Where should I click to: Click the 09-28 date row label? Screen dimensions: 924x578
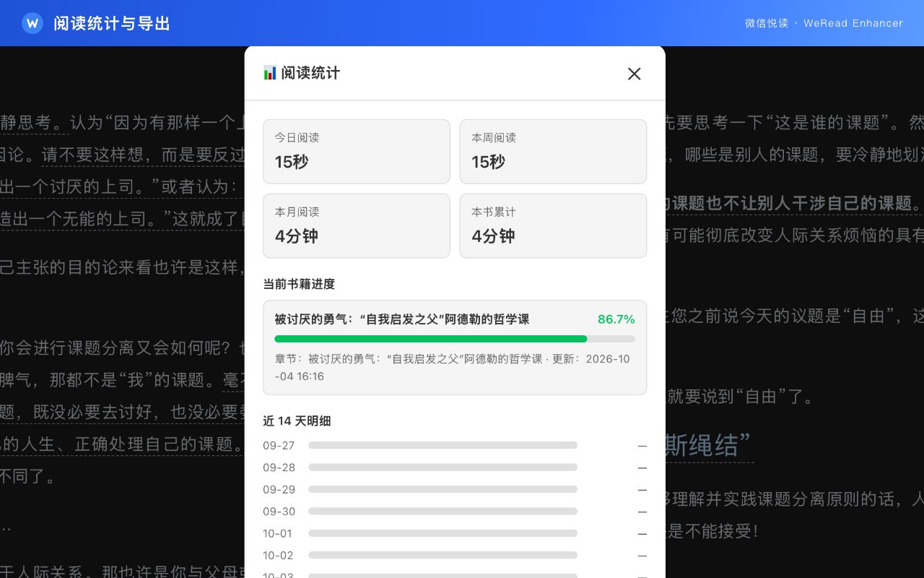[x=279, y=467]
